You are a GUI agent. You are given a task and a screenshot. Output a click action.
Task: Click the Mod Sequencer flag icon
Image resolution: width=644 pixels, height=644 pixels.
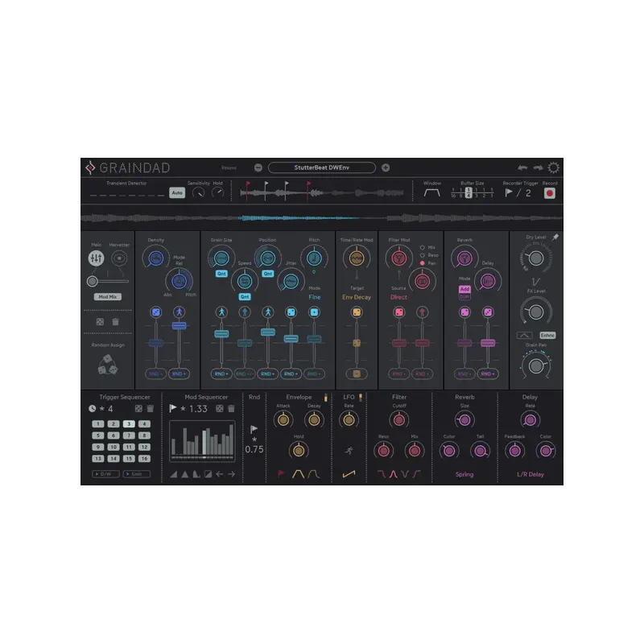click(x=173, y=408)
